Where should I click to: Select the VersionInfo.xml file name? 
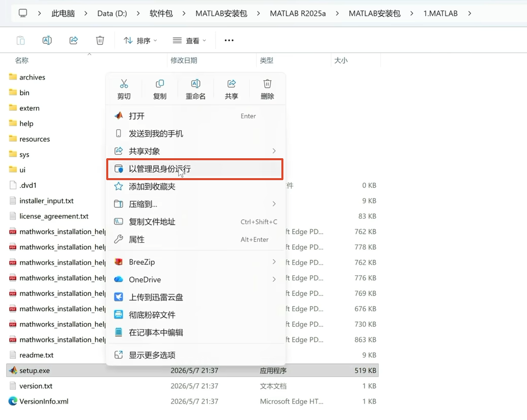click(x=44, y=401)
